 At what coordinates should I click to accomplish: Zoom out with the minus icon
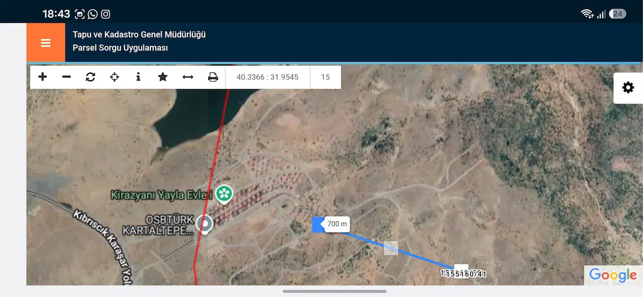[x=67, y=77]
